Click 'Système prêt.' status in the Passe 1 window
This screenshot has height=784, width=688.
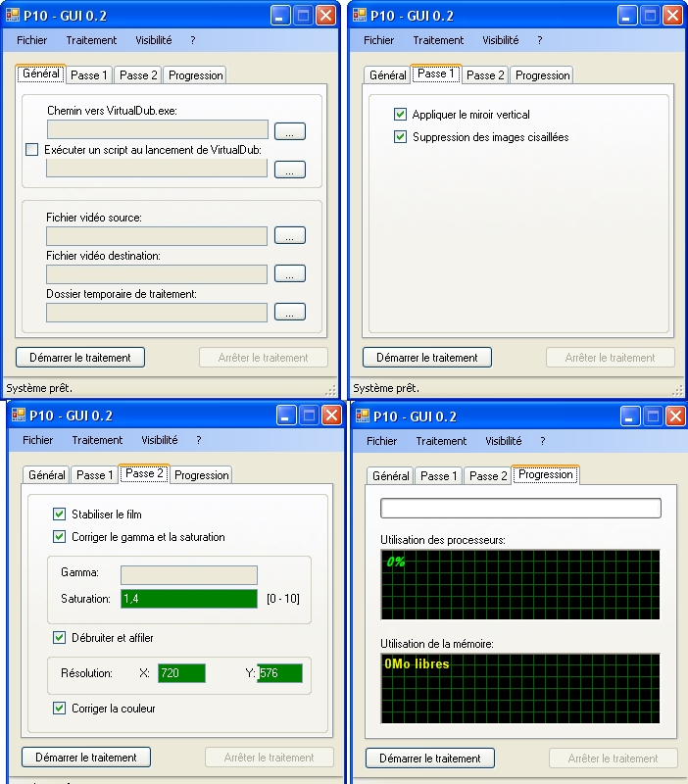click(x=386, y=388)
